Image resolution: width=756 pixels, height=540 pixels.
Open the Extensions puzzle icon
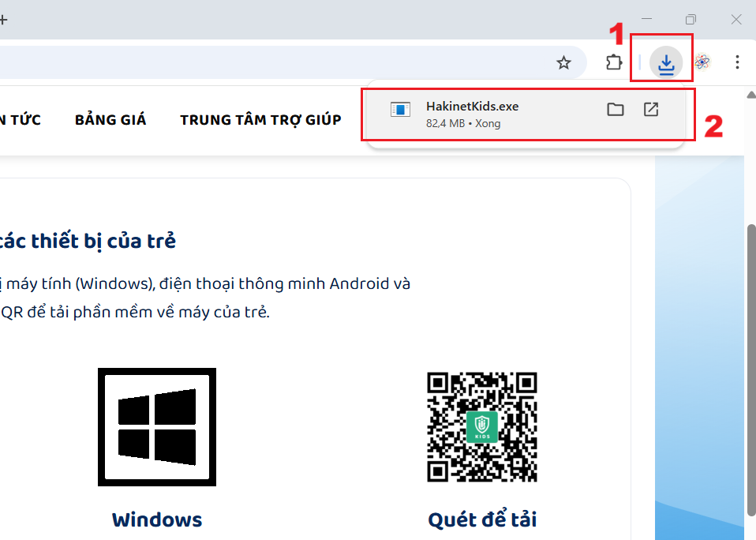point(614,63)
